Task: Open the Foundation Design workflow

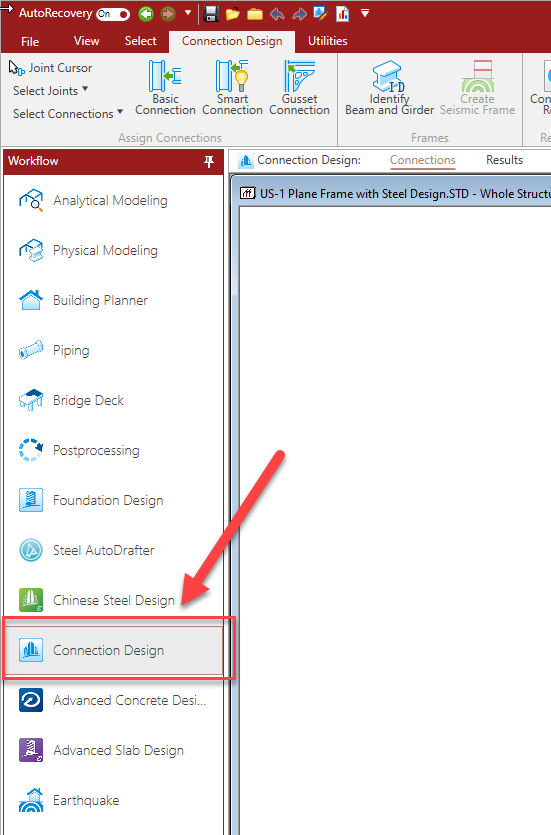Action: [113, 501]
